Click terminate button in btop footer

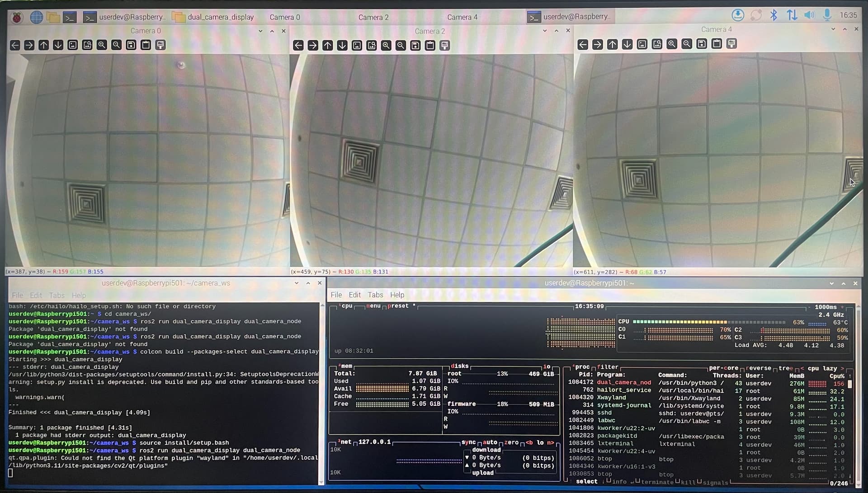(x=657, y=482)
